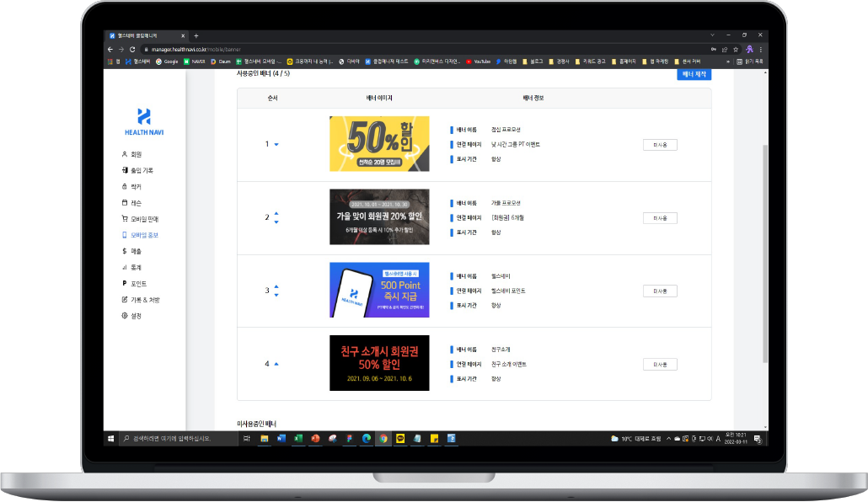
Task: Move banner 2 up with its up arrow
Action: (276, 214)
